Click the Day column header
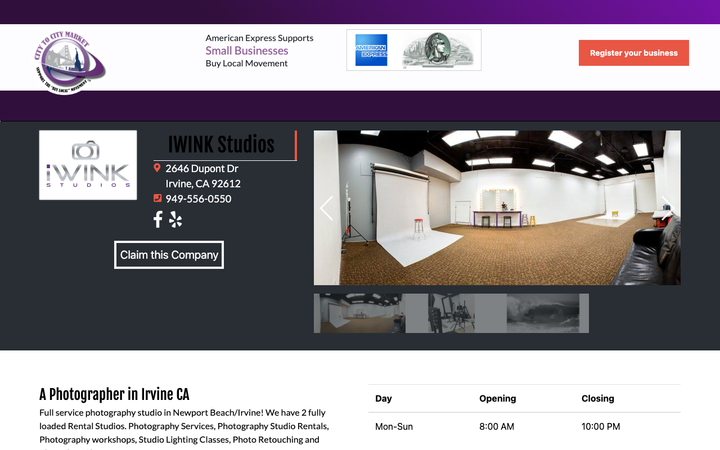Viewport: 720px width, 450px height. click(383, 399)
